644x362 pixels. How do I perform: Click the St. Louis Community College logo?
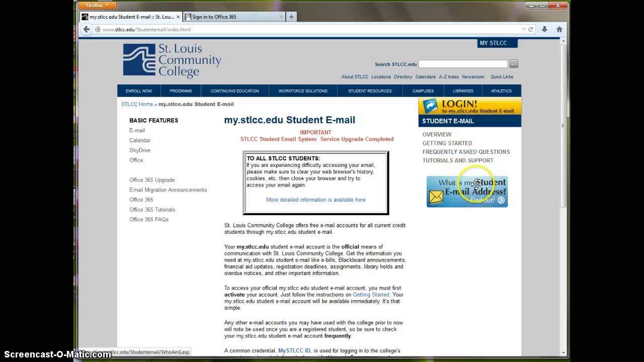(x=172, y=61)
